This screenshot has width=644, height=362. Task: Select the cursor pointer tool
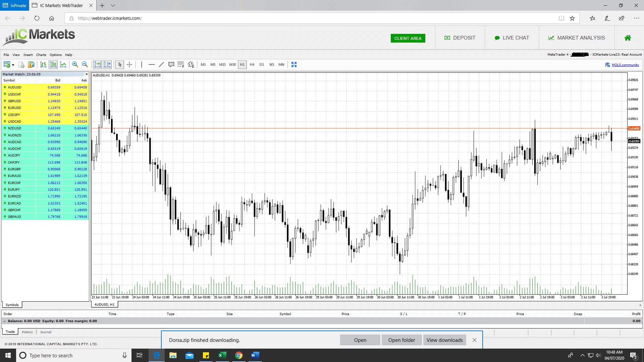coord(120,65)
